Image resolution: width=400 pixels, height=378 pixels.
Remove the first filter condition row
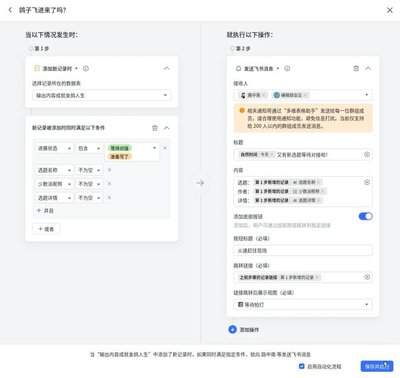coord(165,148)
